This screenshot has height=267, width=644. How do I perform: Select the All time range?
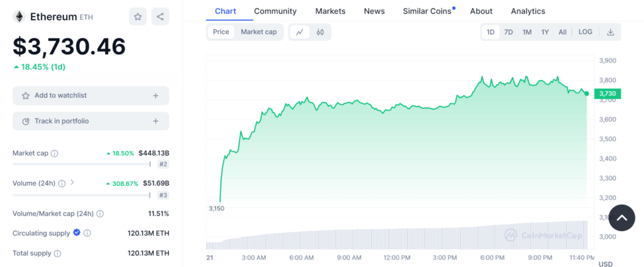(562, 32)
